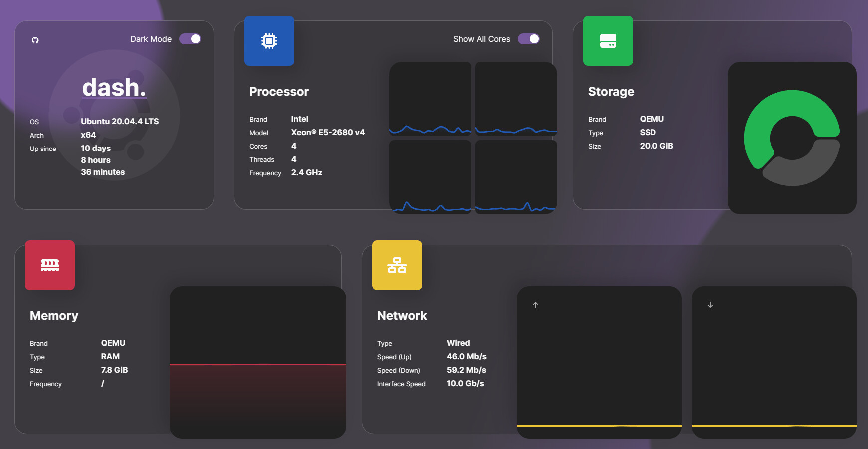Click the green storage drive icon
868x449 pixels.
pos(608,41)
